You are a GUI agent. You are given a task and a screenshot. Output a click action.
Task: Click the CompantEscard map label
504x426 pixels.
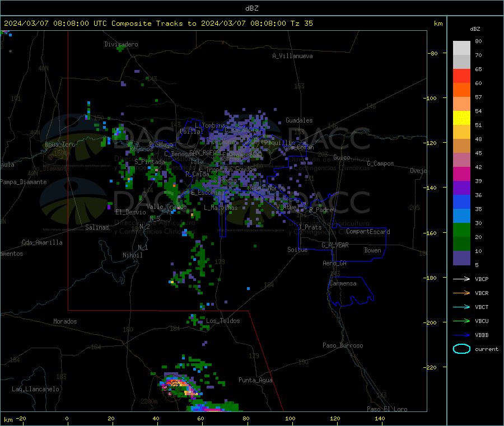368,232
